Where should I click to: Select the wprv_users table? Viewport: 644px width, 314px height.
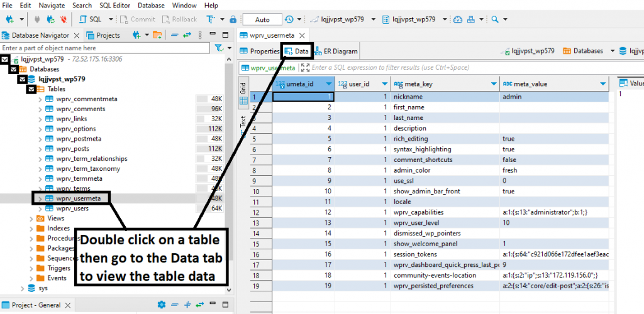point(72,208)
